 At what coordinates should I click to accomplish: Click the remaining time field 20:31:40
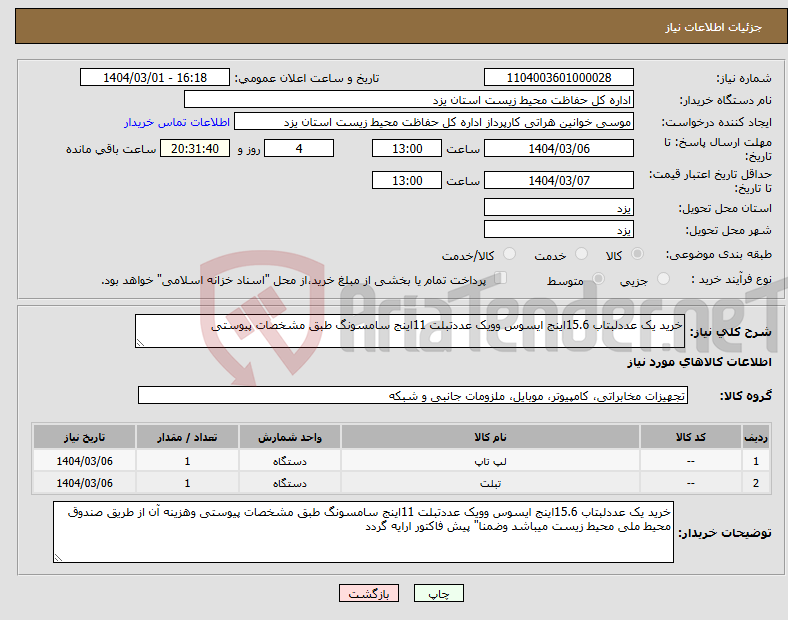point(195,148)
